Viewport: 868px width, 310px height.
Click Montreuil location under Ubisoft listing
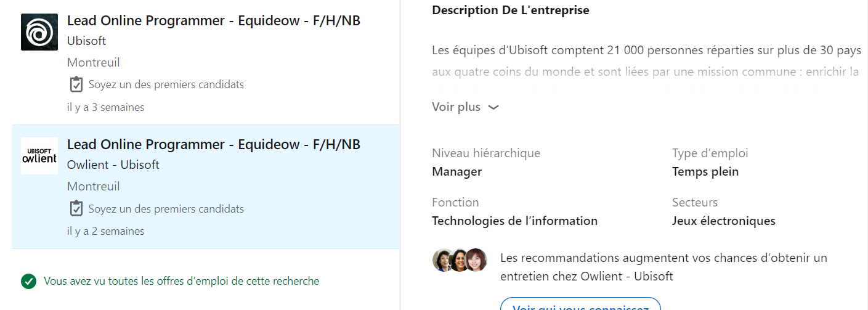point(93,62)
